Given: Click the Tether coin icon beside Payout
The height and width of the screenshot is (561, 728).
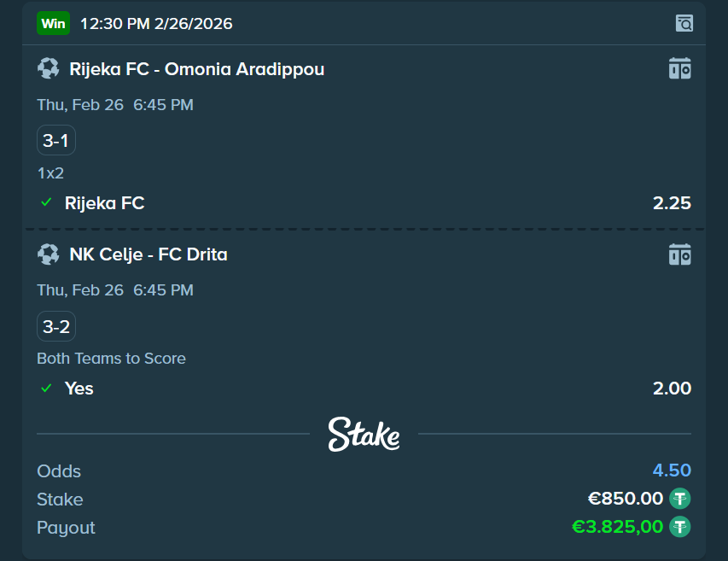Looking at the screenshot, I should (x=678, y=527).
